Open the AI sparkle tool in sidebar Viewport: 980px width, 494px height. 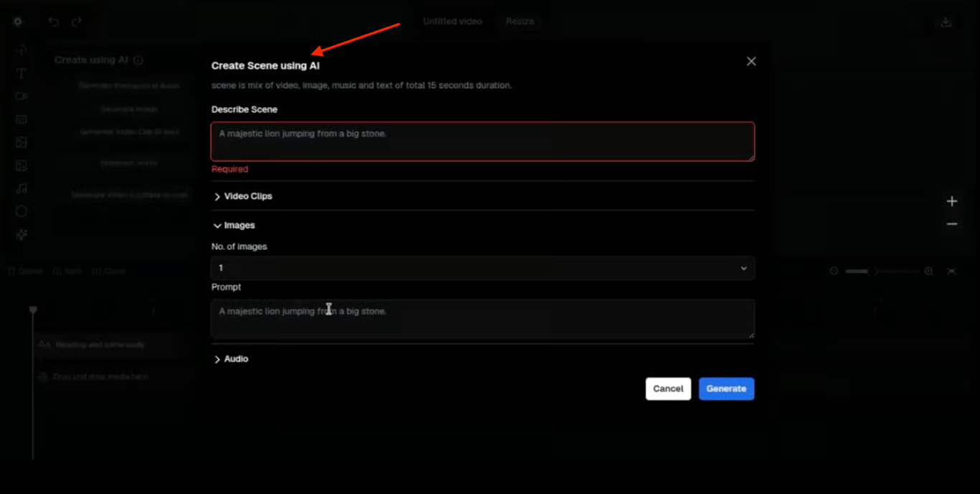[x=22, y=235]
